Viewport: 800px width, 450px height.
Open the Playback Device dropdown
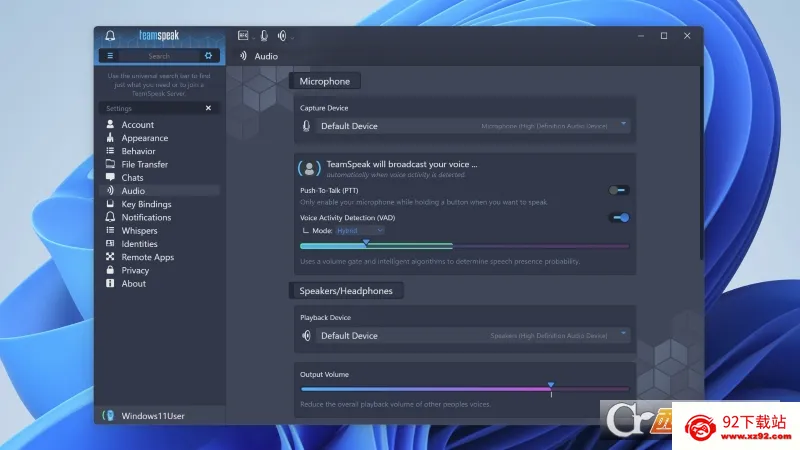click(472, 335)
